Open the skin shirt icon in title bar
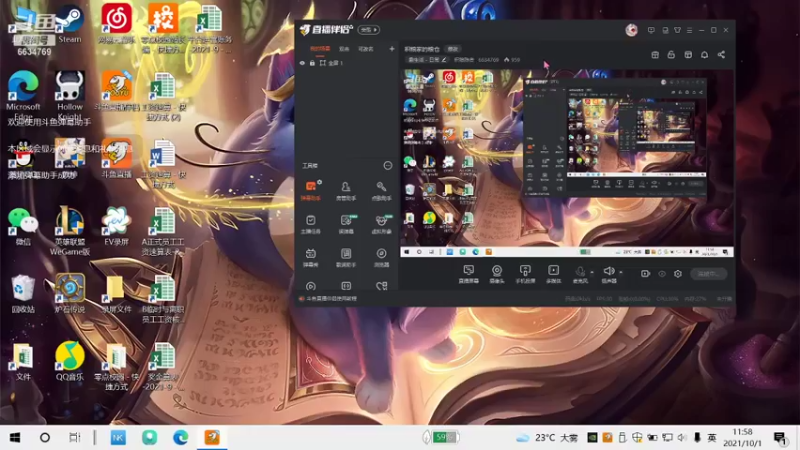This screenshot has width=800, height=450. (x=678, y=30)
